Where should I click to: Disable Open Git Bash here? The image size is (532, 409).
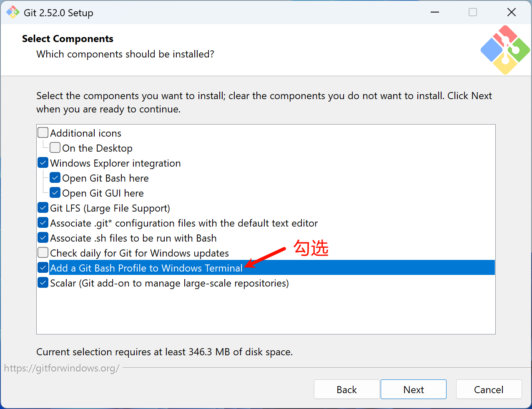pyautogui.click(x=55, y=178)
